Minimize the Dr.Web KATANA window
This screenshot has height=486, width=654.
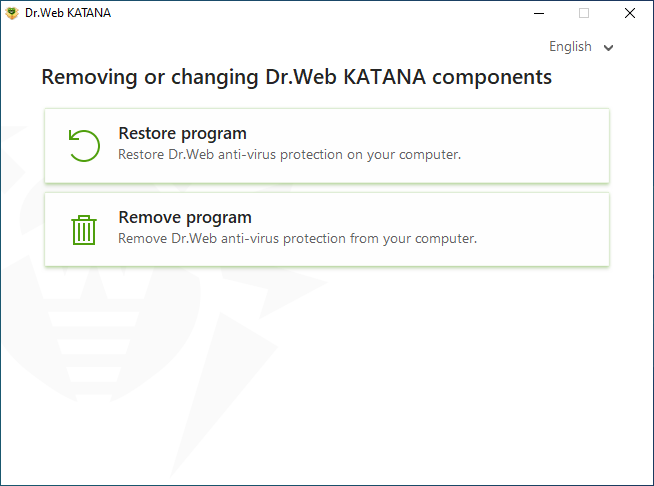539,13
